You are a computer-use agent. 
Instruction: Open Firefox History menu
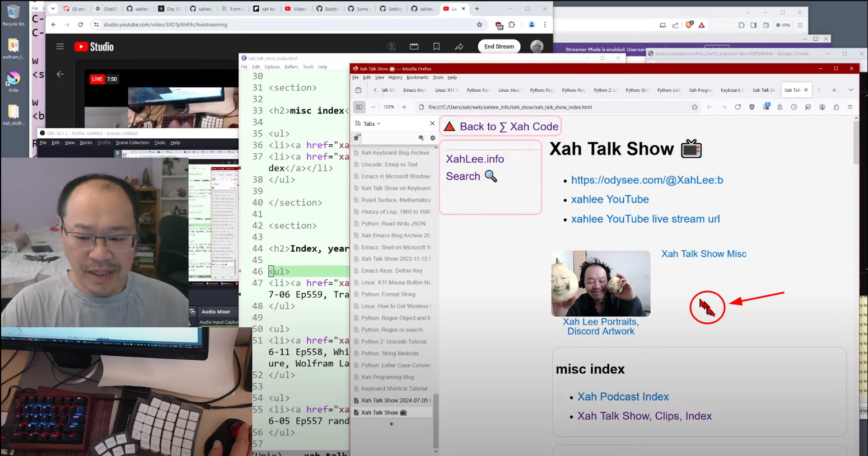395,78
